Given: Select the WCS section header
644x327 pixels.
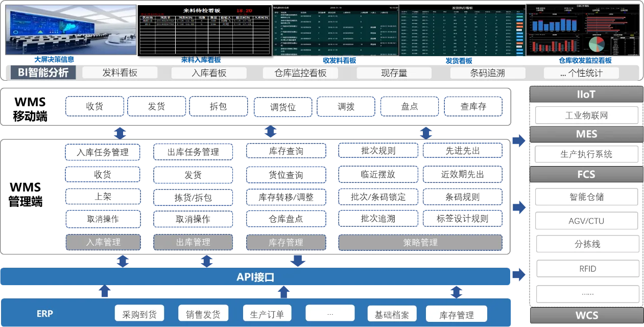Looking at the screenshot, I should [x=586, y=315].
